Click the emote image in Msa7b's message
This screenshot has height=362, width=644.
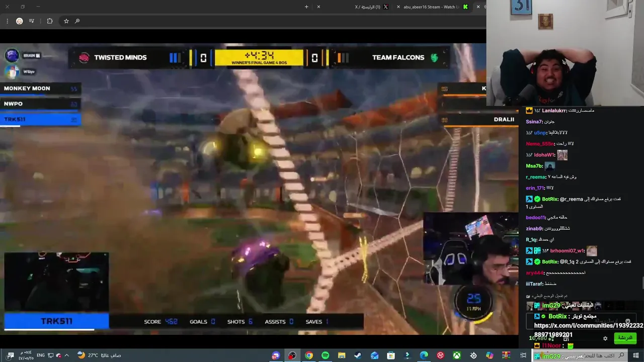(x=550, y=166)
